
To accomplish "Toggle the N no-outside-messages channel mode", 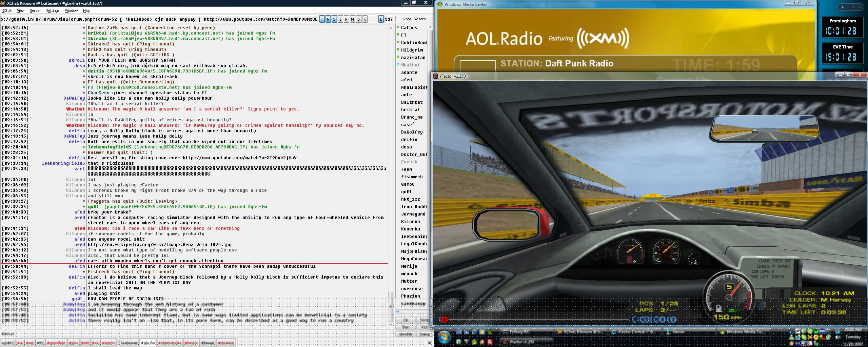I will (328, 19).
